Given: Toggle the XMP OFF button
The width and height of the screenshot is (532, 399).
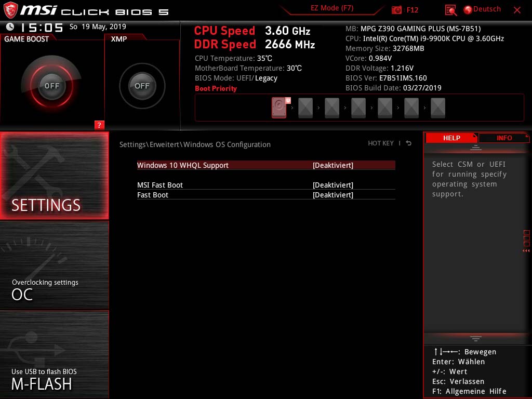Looking at the screenshot, I should pyautogui.click(x=142, y=86).
